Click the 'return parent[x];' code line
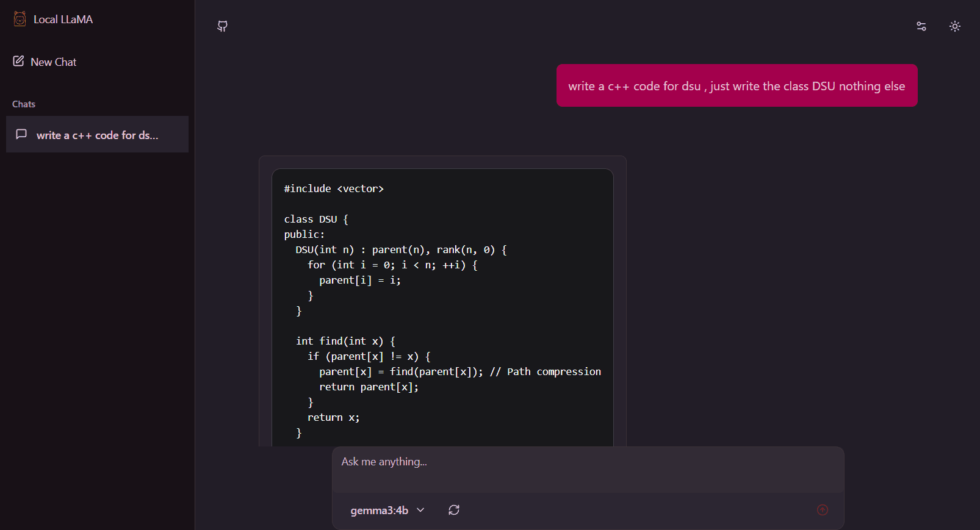The width and height of the screenshot is (980, 530). click(369, 387)
